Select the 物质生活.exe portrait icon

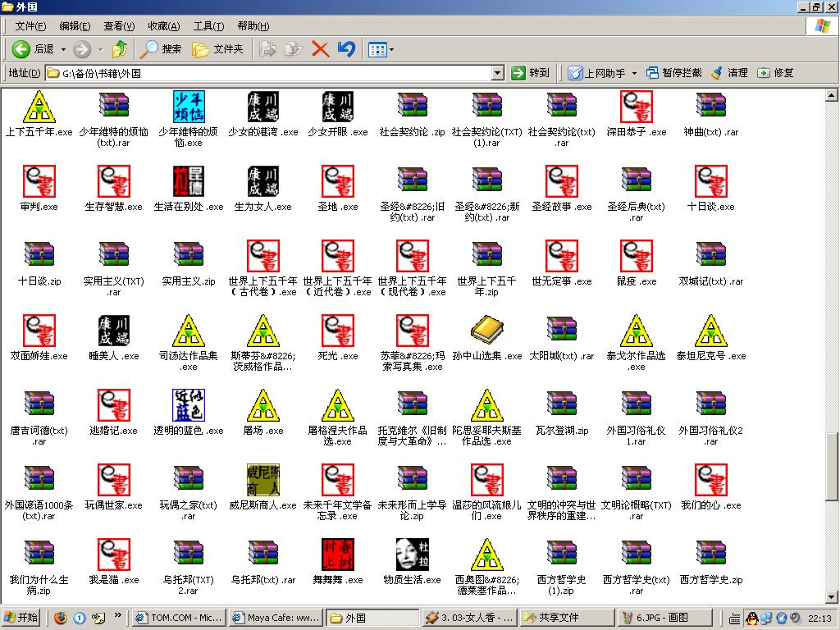click(x=412, y=555)
